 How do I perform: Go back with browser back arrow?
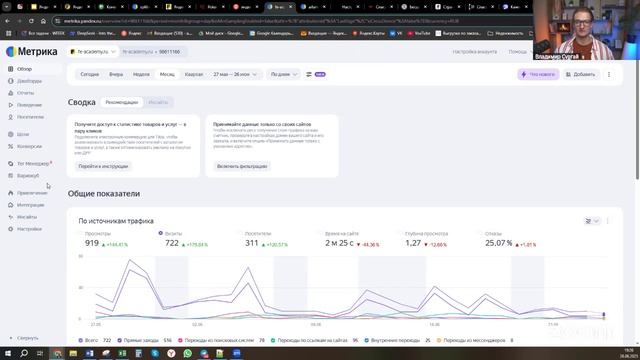coord(7,21)
